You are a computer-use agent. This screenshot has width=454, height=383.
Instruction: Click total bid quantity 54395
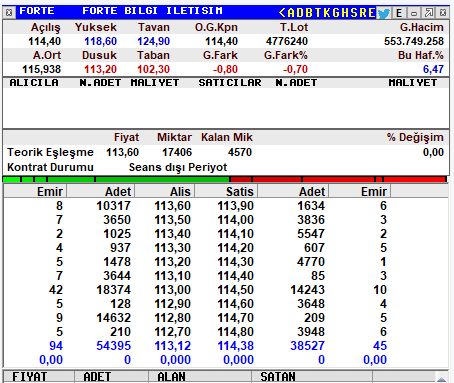point(113,346)
